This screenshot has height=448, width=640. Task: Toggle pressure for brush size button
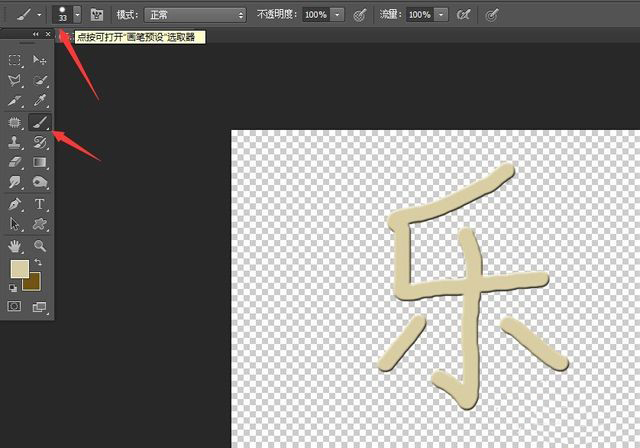492,15
